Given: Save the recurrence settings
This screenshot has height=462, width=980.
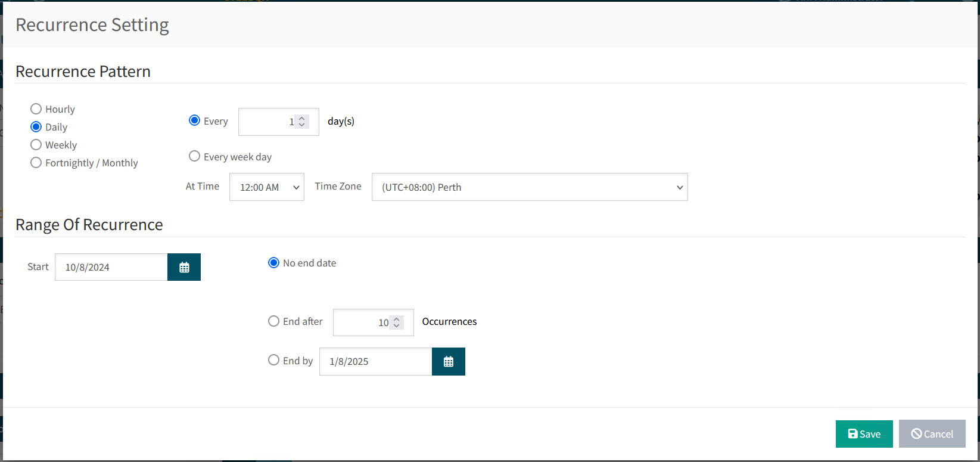Looking at the screenshot, I should point(864,434).
